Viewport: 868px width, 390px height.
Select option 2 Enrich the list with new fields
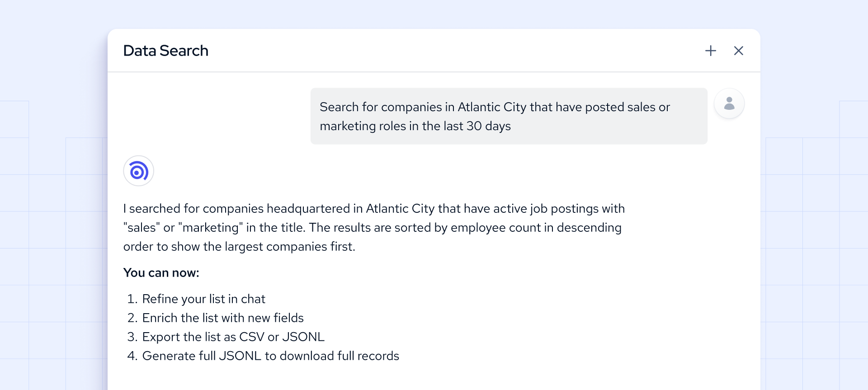coord(223,318)
